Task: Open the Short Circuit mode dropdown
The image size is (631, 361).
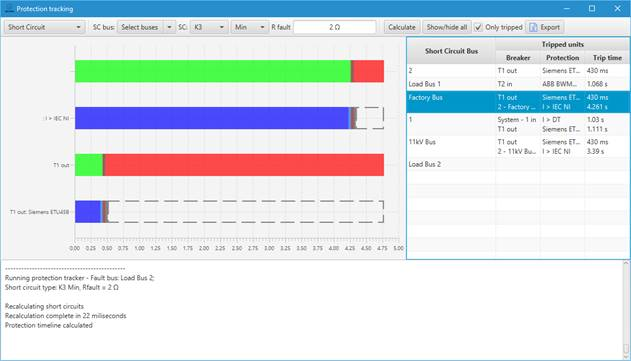Action: 45,27
